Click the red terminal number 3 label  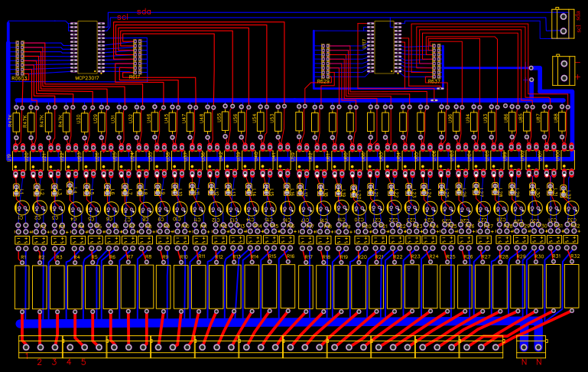(54, 362)
